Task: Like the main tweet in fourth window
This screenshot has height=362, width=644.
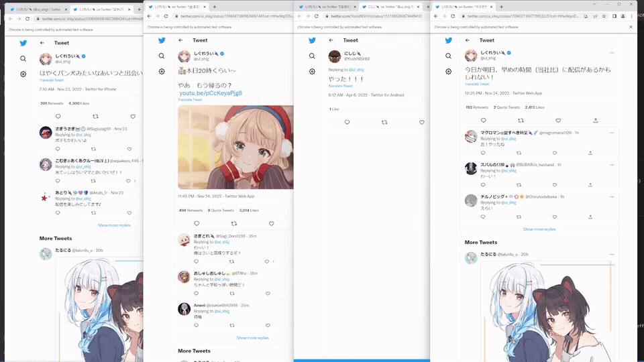Action: click(x=557, y=121)
